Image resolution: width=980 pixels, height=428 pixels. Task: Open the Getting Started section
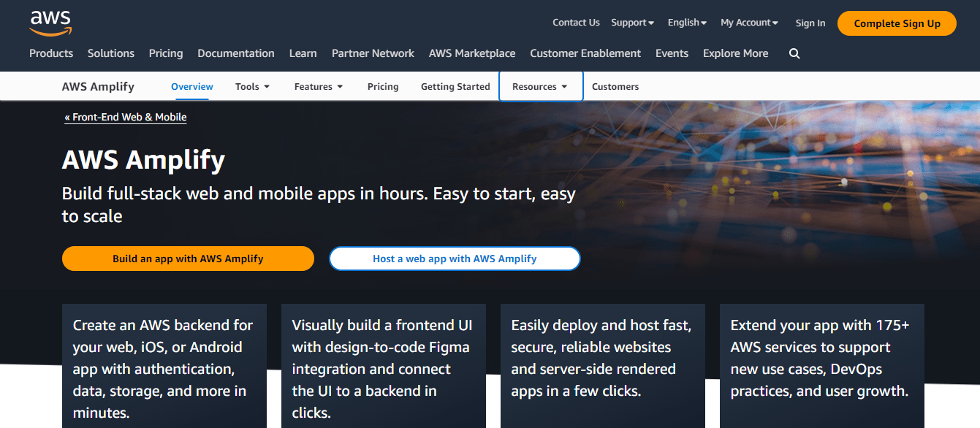coord(455,86)
